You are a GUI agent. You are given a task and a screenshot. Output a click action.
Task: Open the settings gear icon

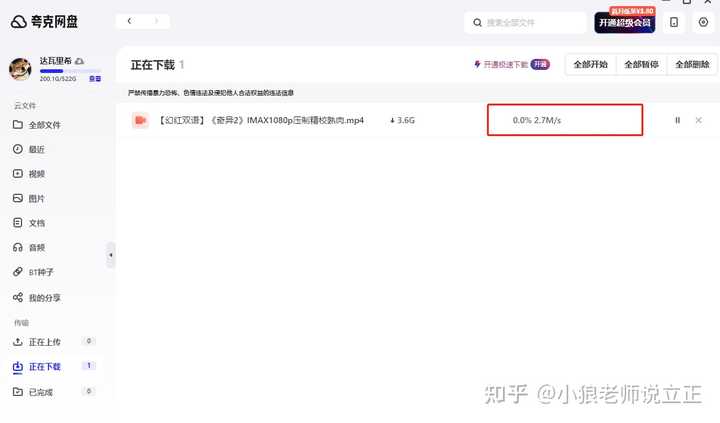(x=703, y=22)
